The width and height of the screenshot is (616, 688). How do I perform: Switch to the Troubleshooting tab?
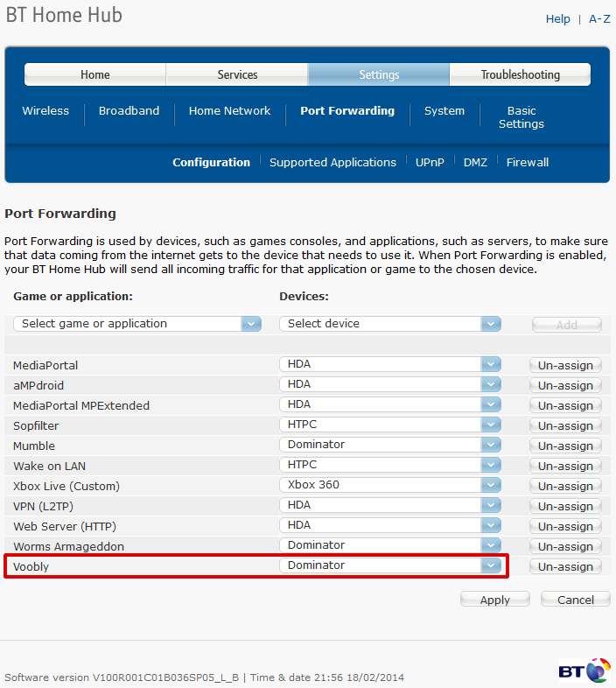pyautogui.click(x=520, y=75)
